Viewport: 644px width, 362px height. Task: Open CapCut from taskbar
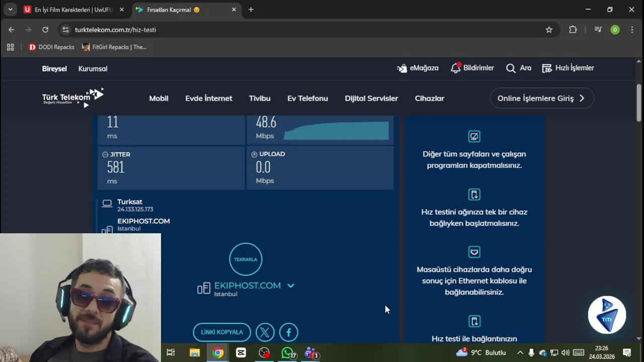click(x=241, y=353)
